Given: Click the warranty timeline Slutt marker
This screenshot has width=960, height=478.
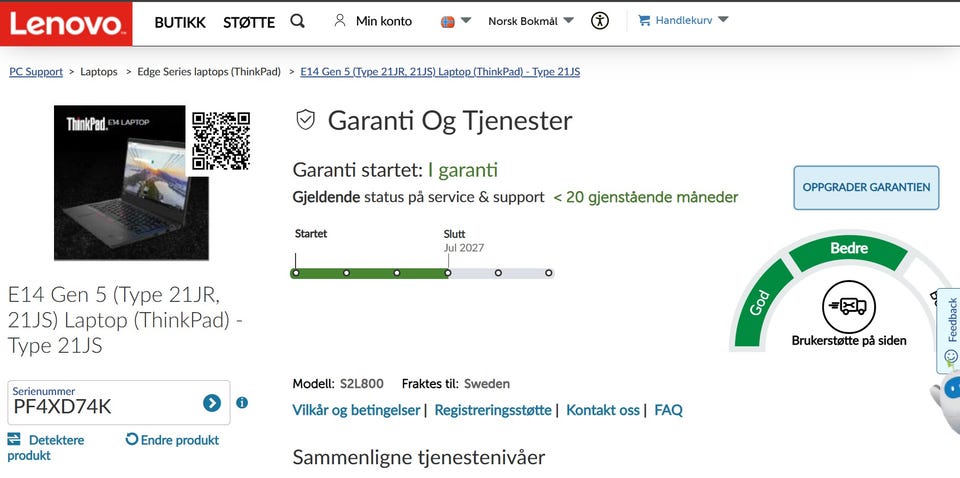Looking at the screenshot, I should click(x=448, y=272).
